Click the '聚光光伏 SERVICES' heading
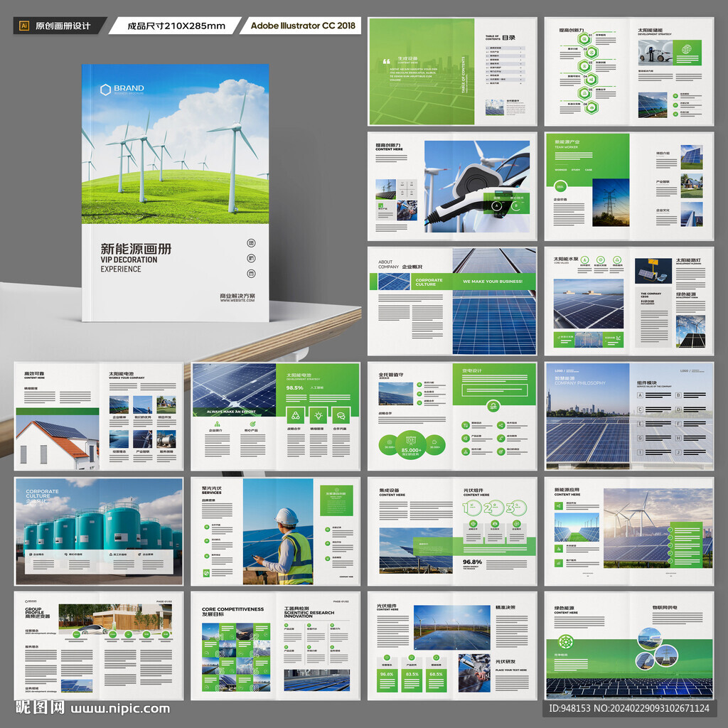 click(212, 491)
